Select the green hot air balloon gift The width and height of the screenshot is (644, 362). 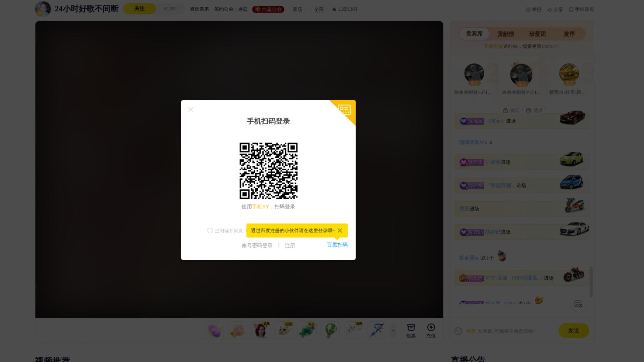point(330,331)
